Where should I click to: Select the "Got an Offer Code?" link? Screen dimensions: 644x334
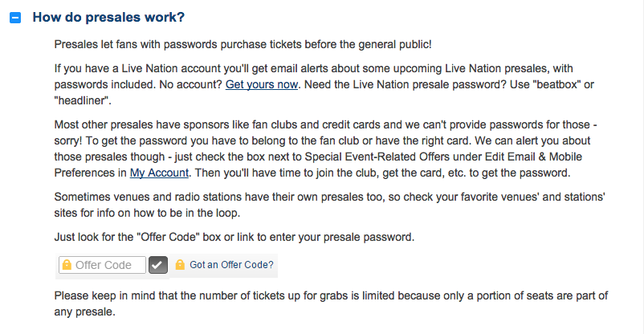coord(231,264)
